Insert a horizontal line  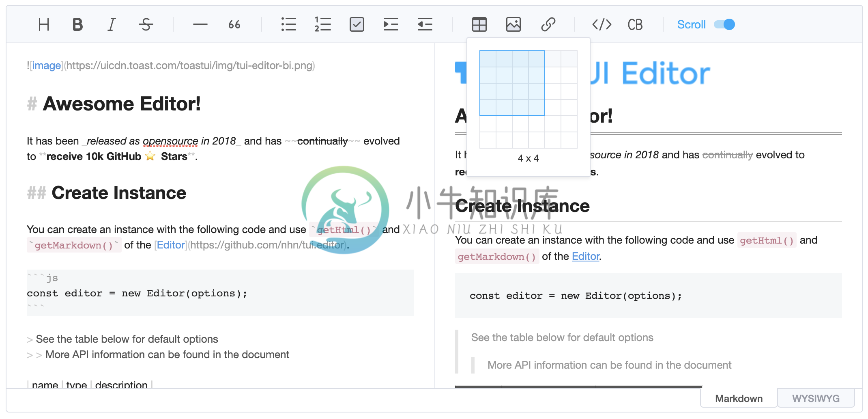tap(200, 25)
